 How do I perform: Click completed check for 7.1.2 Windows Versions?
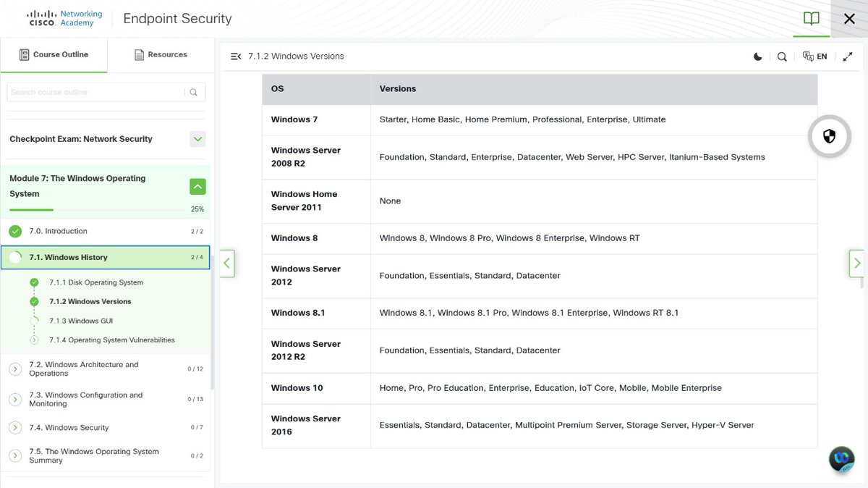pos(34,301)
